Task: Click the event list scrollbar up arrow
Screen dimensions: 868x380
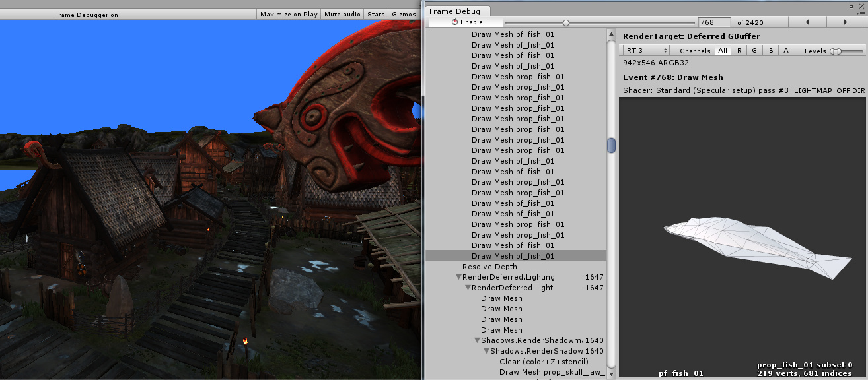Action: coord(612,34)
